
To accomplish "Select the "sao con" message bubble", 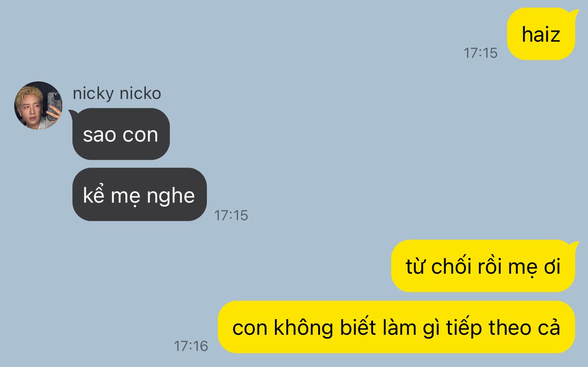I will [x=121, y=134].
